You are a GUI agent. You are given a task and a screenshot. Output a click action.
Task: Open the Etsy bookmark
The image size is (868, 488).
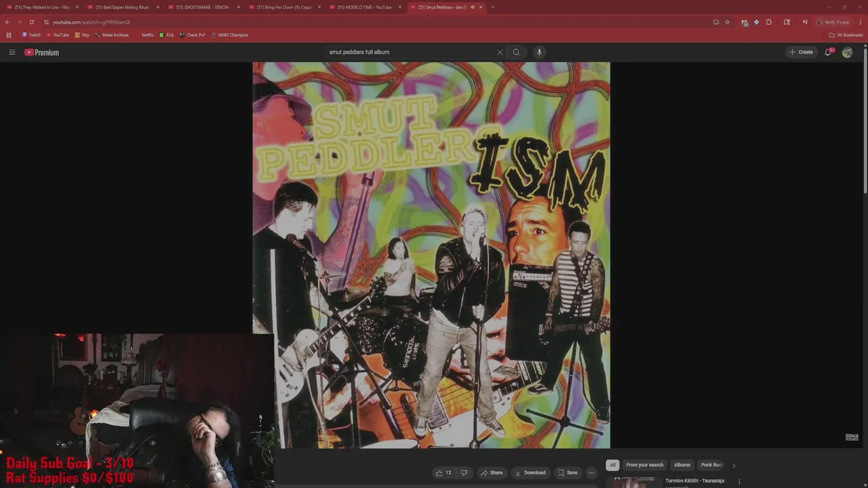click(82, 35)
